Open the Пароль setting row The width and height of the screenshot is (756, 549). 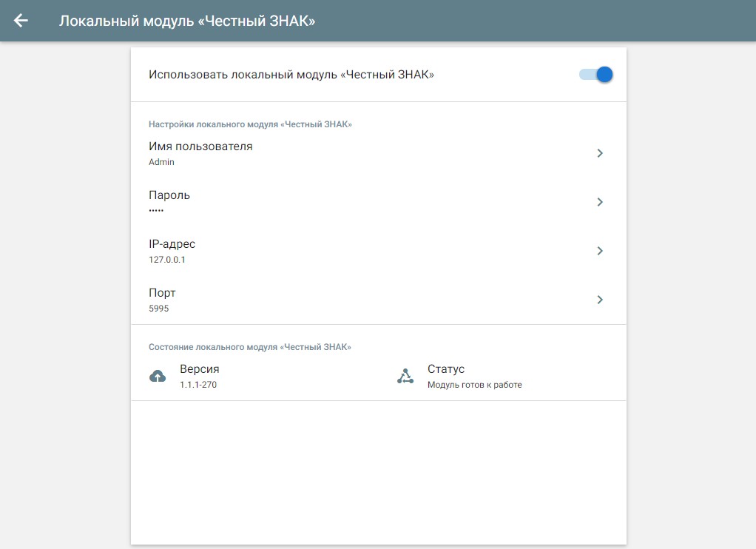point(379,202)
